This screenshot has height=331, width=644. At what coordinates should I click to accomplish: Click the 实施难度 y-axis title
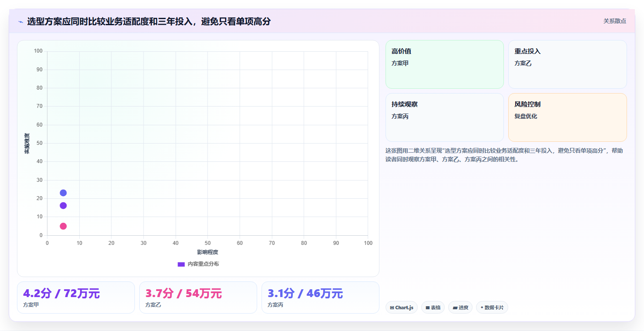(x=27, y=144)
